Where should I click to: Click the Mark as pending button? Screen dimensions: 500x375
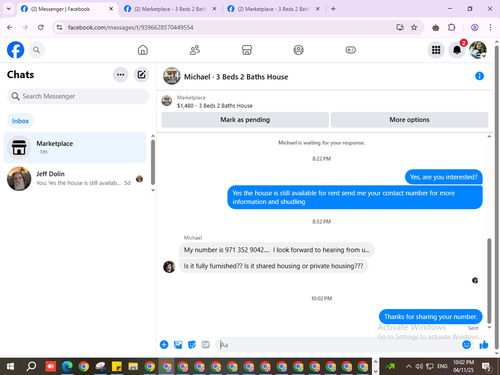(245, 120)
